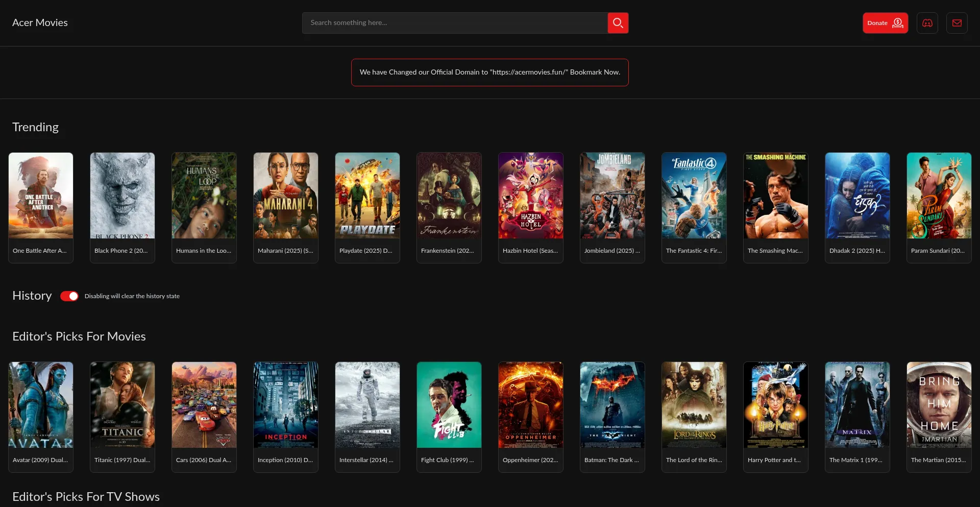Select Avatar (2009) movie card
The height and width of the screenshot is (507, 980).
41,416
